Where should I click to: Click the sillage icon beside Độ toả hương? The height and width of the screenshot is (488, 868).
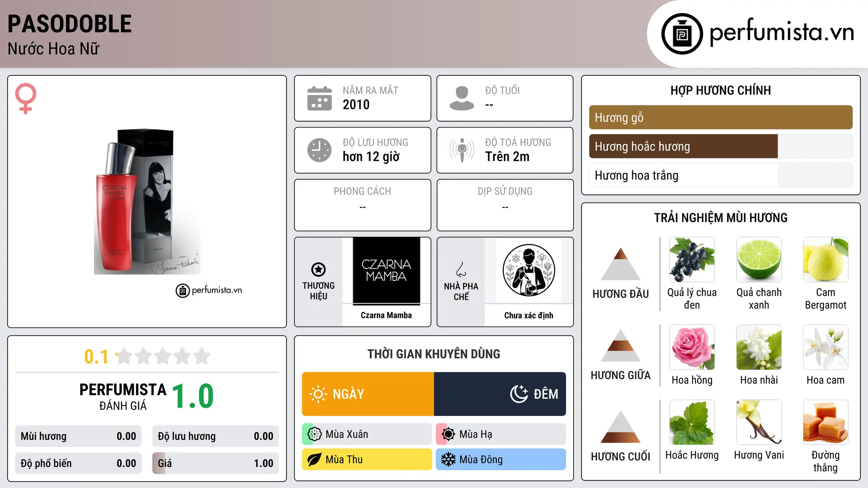click(x=462, y=150)
